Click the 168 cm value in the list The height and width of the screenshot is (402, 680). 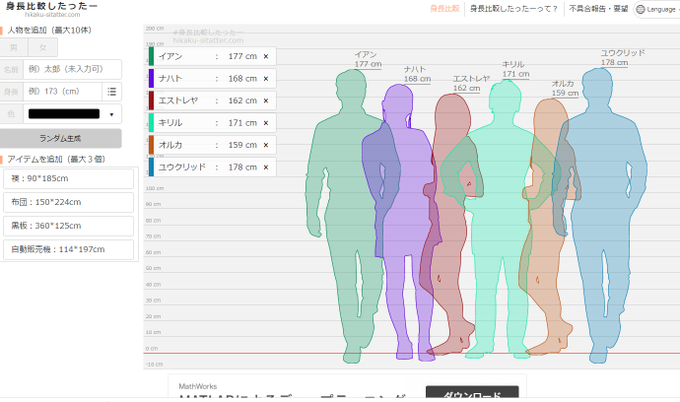click(x=243, y=78)
